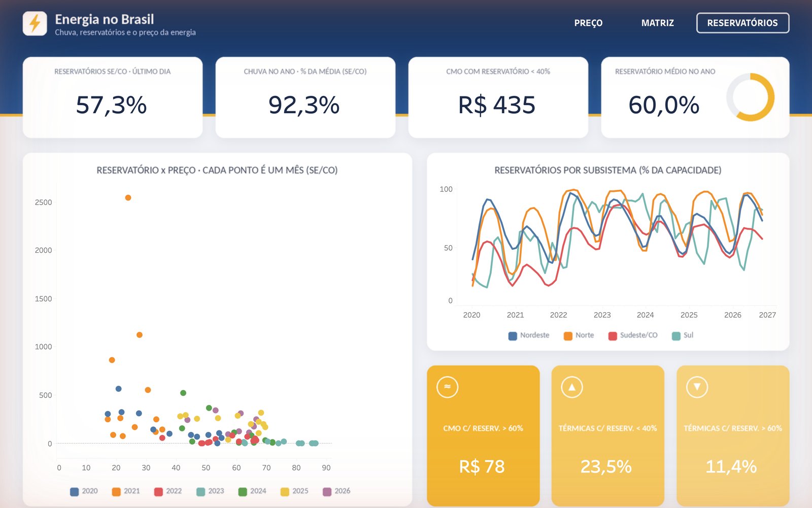Click the 92,3% rainfall value
Screen dimensions: 812x508
coord(304,105)
